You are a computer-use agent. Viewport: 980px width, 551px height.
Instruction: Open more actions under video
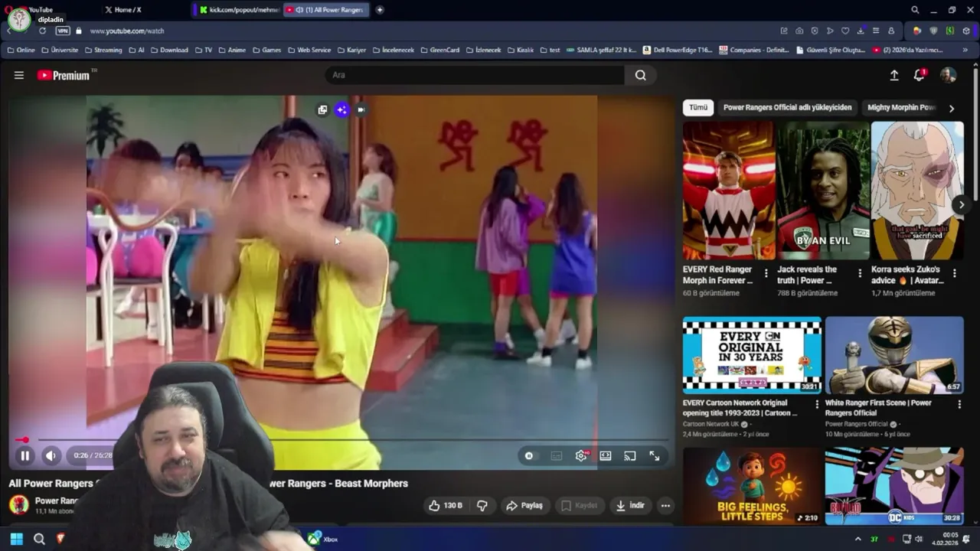tap(665, 505)
